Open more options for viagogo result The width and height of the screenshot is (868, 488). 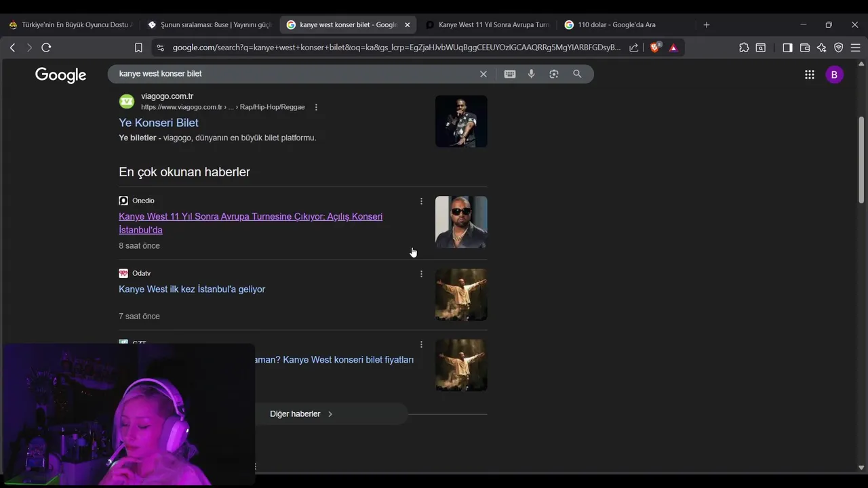click(x=316, y=107)
